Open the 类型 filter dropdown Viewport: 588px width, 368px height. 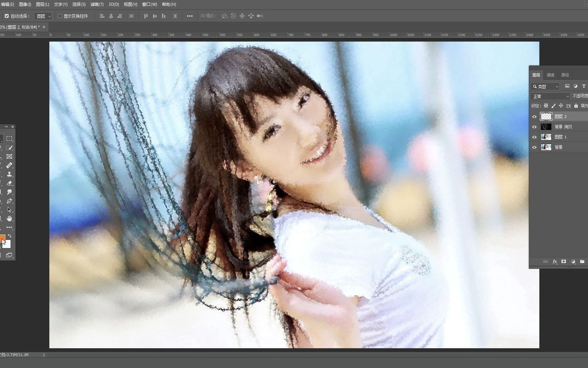click(x=545, y=86)
